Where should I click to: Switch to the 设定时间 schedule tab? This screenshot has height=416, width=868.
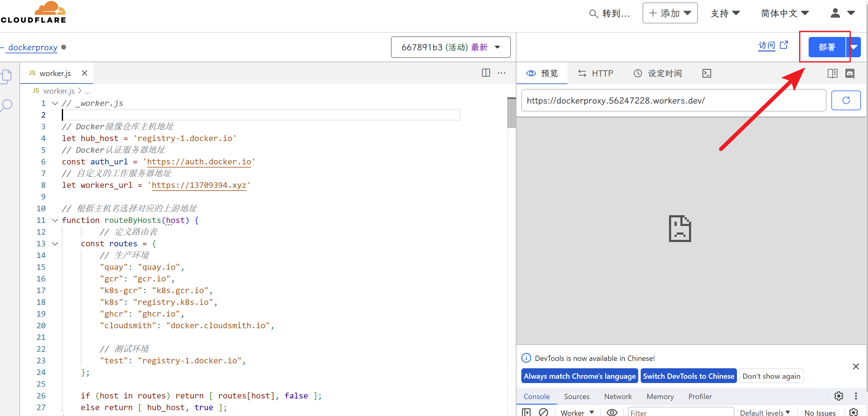[657, 73]
